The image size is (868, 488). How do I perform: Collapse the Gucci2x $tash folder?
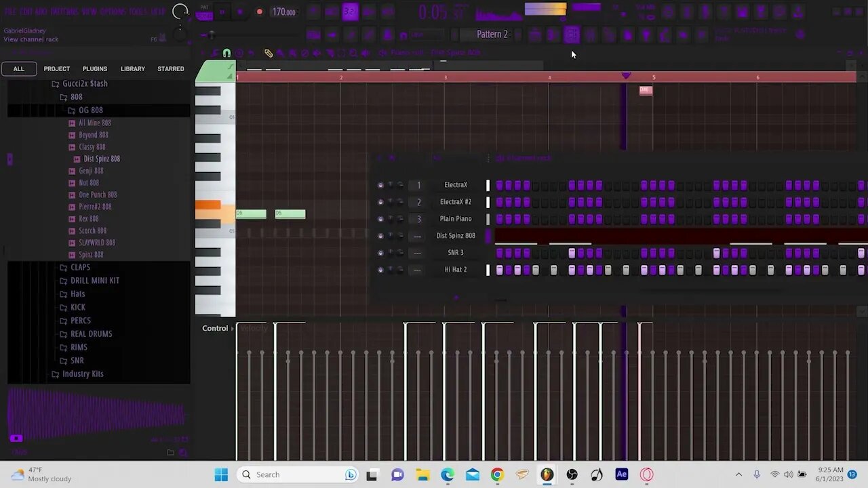click(80, 83)
